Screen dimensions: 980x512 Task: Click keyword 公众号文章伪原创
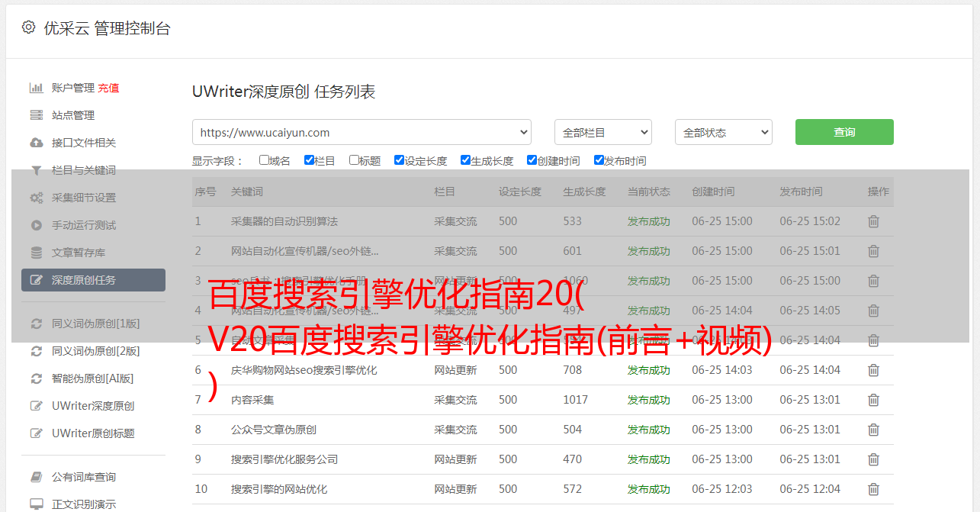point(274,430)
